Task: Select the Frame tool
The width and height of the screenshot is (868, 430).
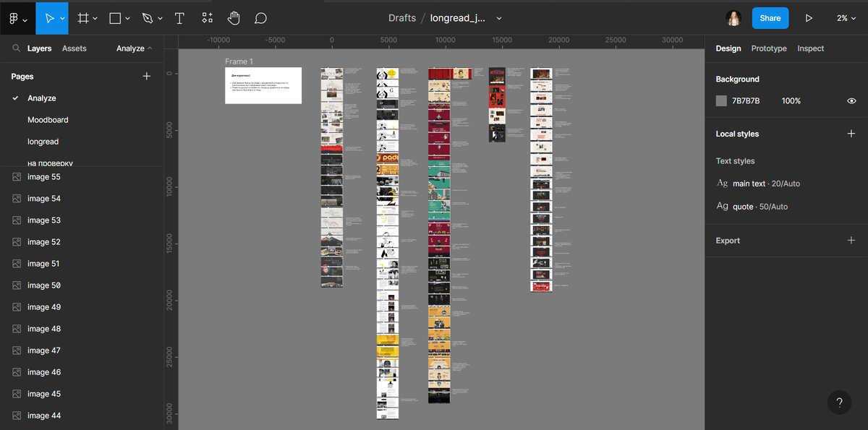Action: pos(83,17)
